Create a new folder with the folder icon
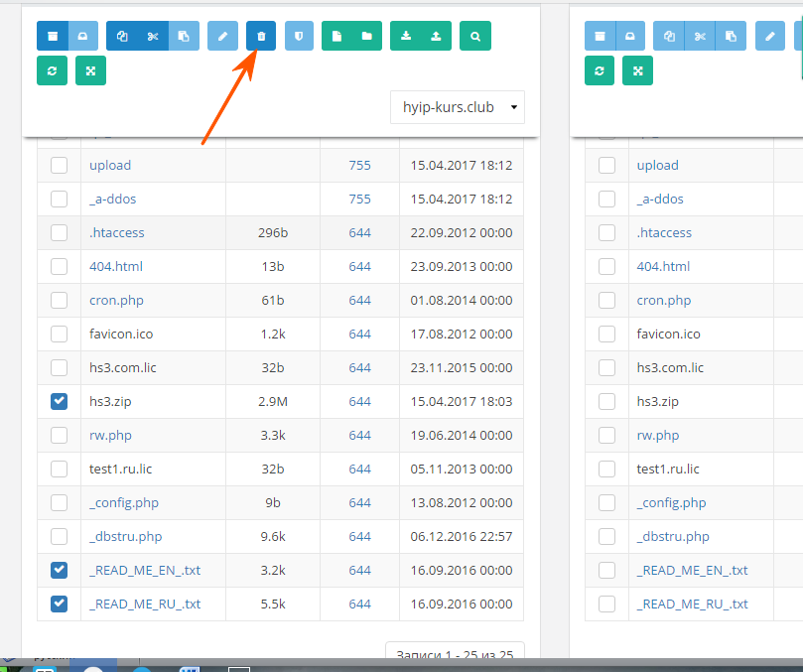The image size is (803, 672). click(367, 37)
